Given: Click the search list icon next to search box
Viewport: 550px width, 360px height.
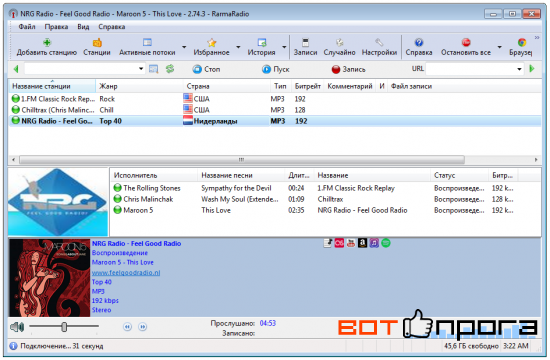Looking at the screenshot, I should click(154, 69).
